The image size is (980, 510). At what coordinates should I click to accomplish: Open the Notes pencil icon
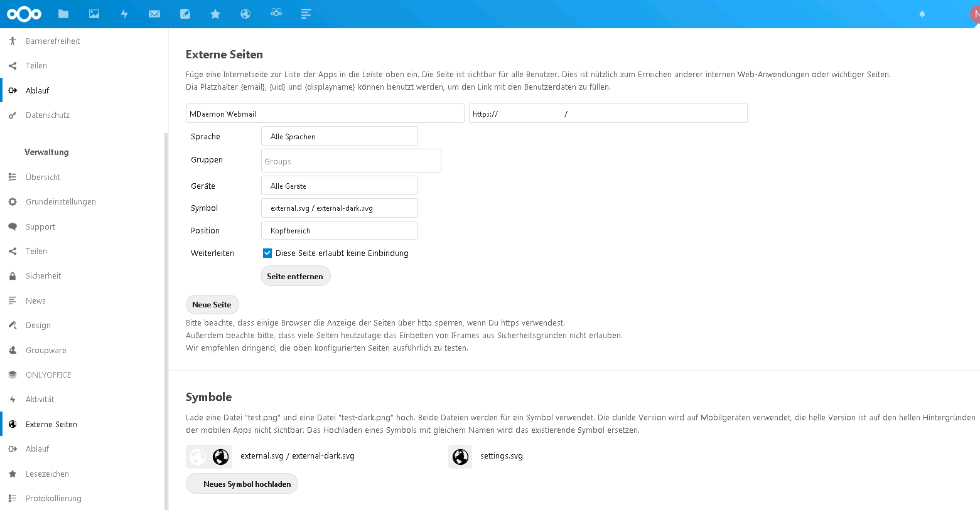(x=185, y=14)
